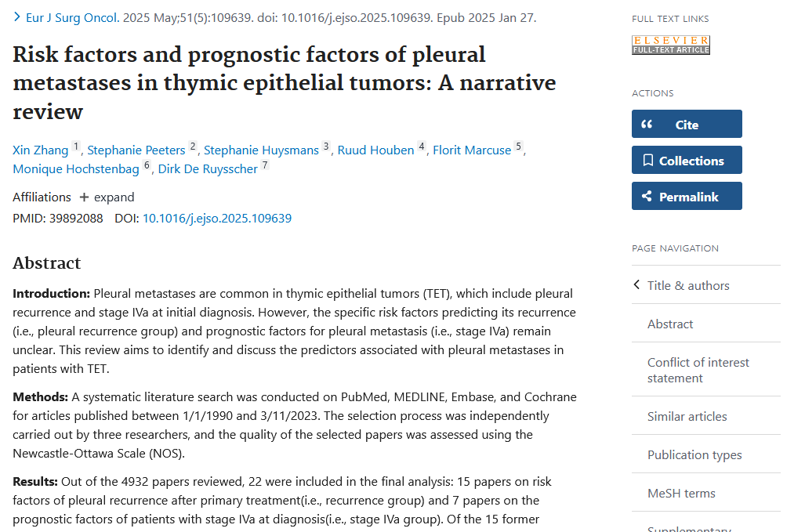The height and width of the screenshot is (532, 805).
Task: Go to Similar articles section
Action: pyautogui.click(x=687, y=416)
